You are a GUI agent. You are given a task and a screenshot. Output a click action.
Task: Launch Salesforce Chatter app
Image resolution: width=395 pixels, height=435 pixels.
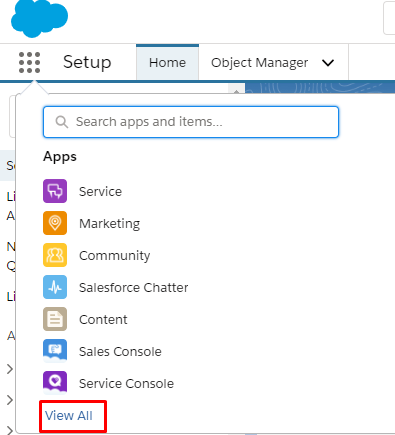(133, 287)
